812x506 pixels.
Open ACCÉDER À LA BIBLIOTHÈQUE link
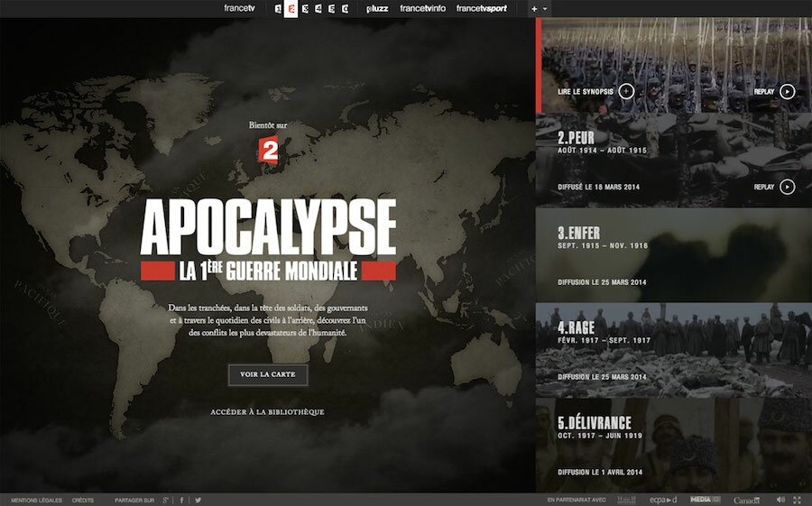(x=267, y=412)
